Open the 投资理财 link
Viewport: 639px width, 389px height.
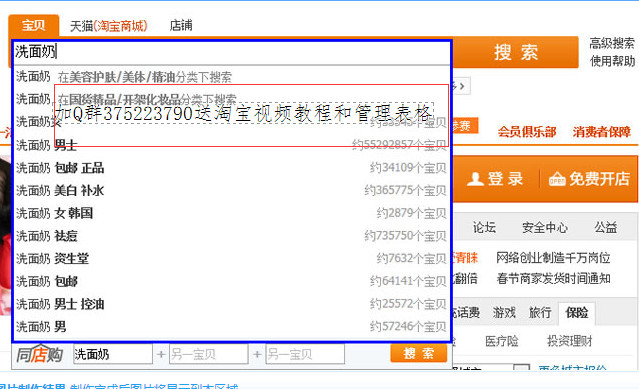tap(569, 341)
